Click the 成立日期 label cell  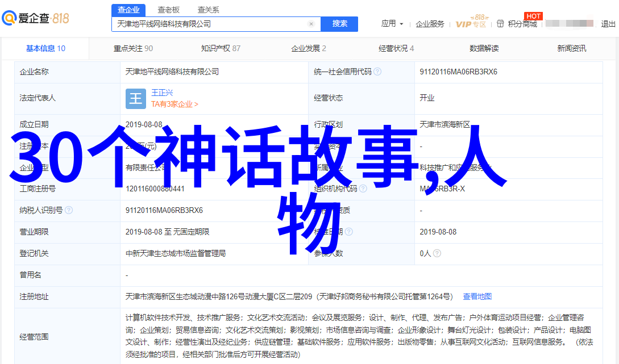67,124
